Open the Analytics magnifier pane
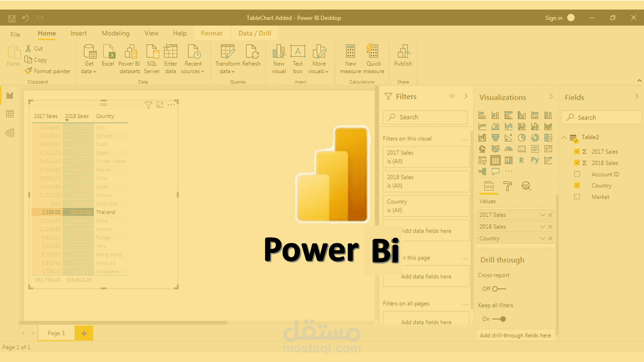Image resolution: width=644 pixels, height=362 pixels. pos(526,186)
